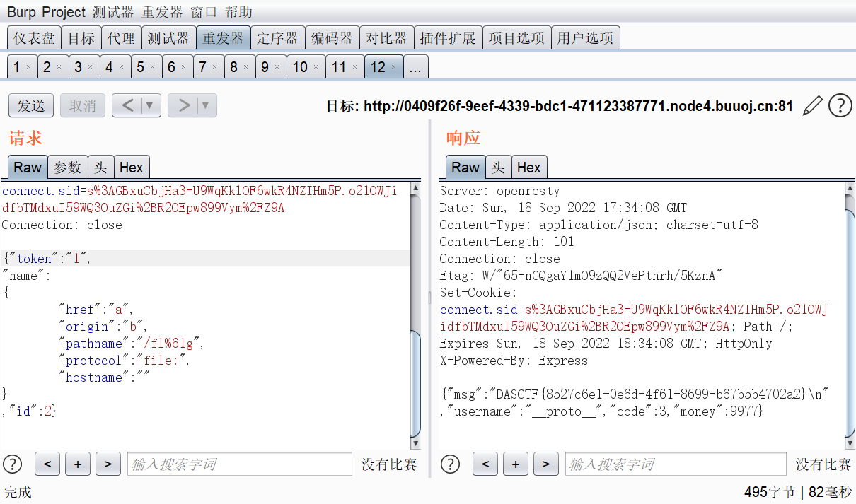The height and width of the screenshot is (504, 856).
Task: Close repeater tab 9 with its x
Action: pos(277,67)
